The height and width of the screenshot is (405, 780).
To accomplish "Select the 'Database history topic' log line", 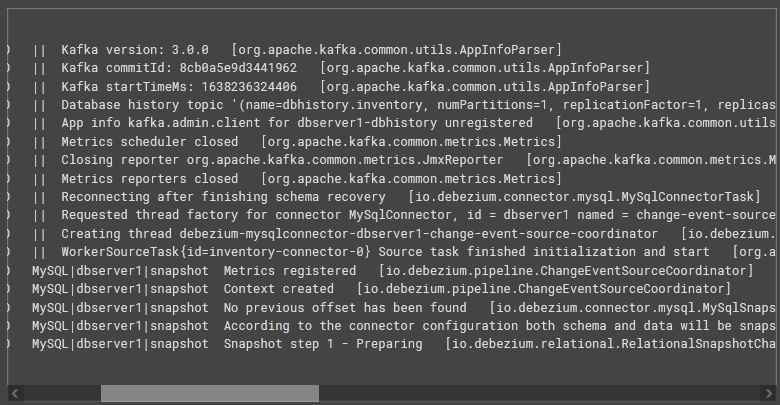I will (403, 105).
